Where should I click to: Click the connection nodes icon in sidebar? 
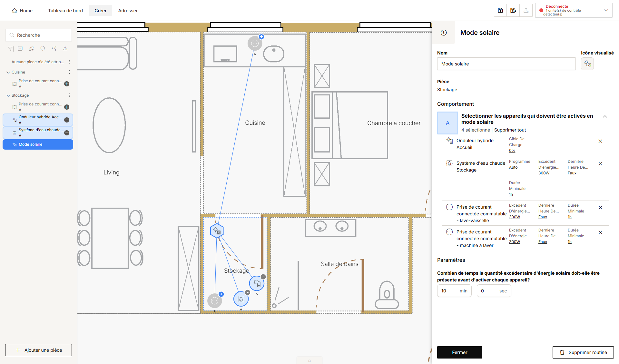tap(54, 48)
